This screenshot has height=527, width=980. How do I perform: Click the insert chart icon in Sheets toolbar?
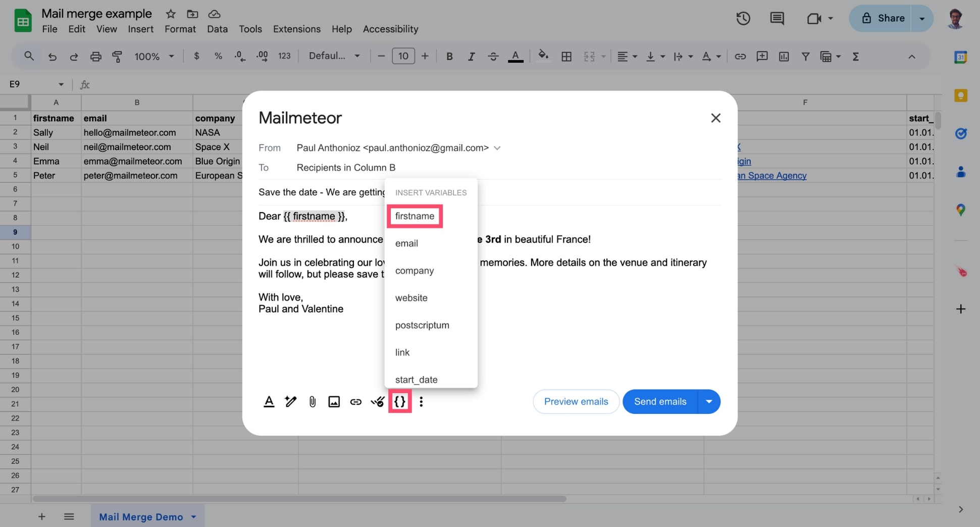[784, 56]
